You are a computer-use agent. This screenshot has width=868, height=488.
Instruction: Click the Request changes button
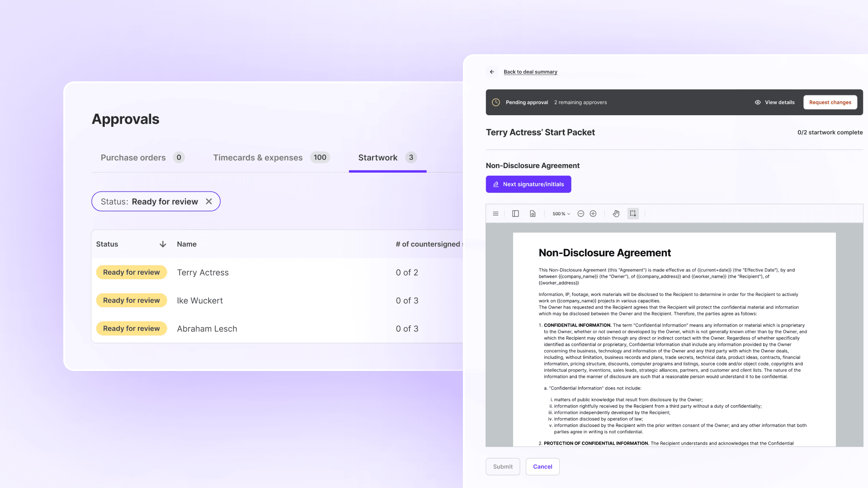coord(830,102)
